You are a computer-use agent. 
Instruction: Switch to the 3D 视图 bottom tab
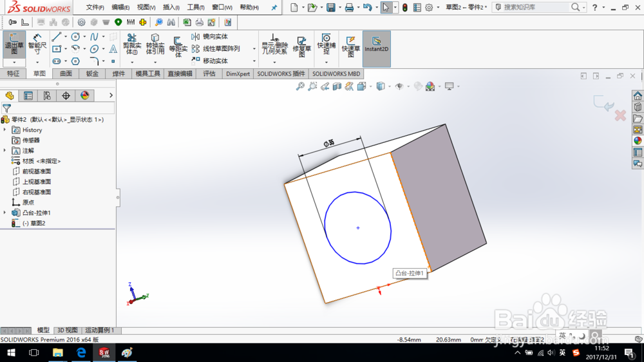[x=68, y=330]
